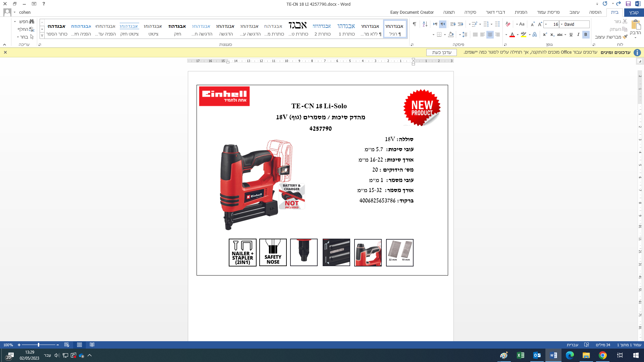Toggle Bold formatting
The image size is (644, 362).
point(586,35)
